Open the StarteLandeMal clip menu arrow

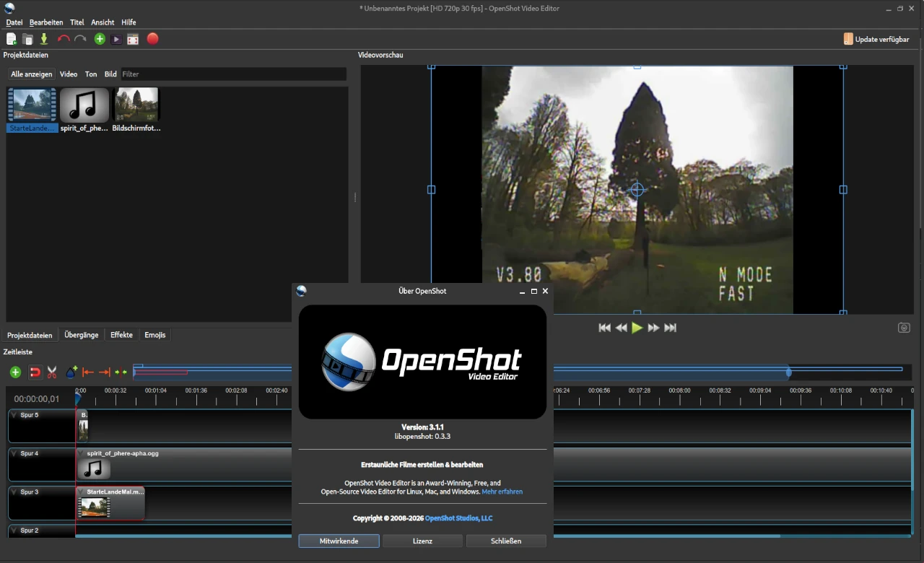click(81, 492)
